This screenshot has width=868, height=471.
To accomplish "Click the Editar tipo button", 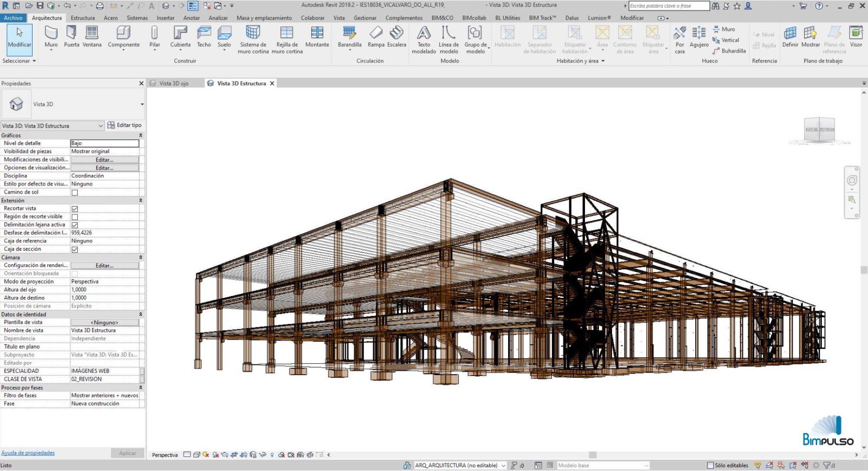I will (125, 125).
